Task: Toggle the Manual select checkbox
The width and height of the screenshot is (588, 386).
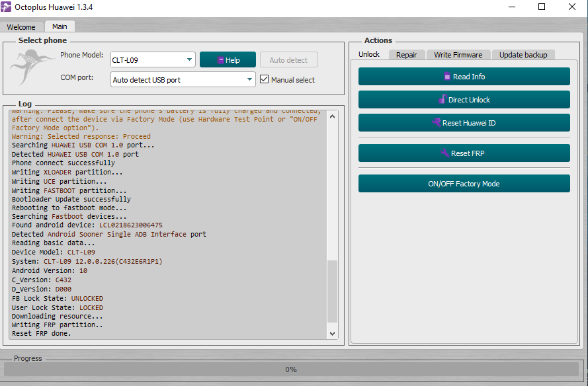Action: 264,79
